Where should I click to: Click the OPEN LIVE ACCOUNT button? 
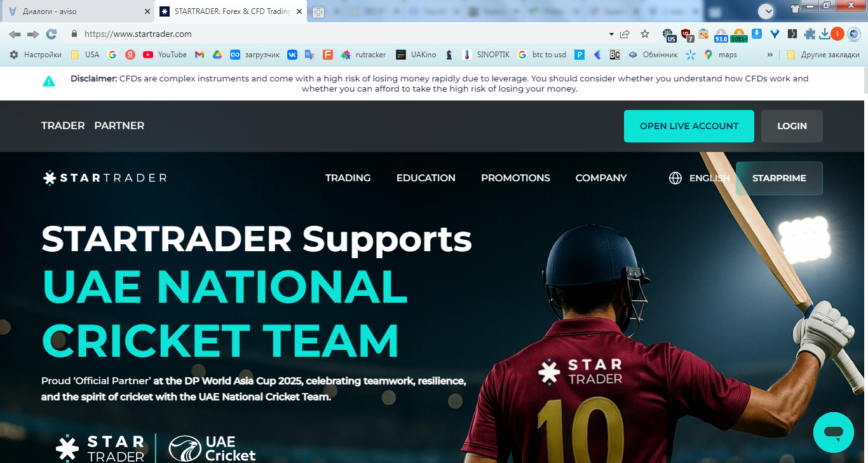(x=689, y=126)
